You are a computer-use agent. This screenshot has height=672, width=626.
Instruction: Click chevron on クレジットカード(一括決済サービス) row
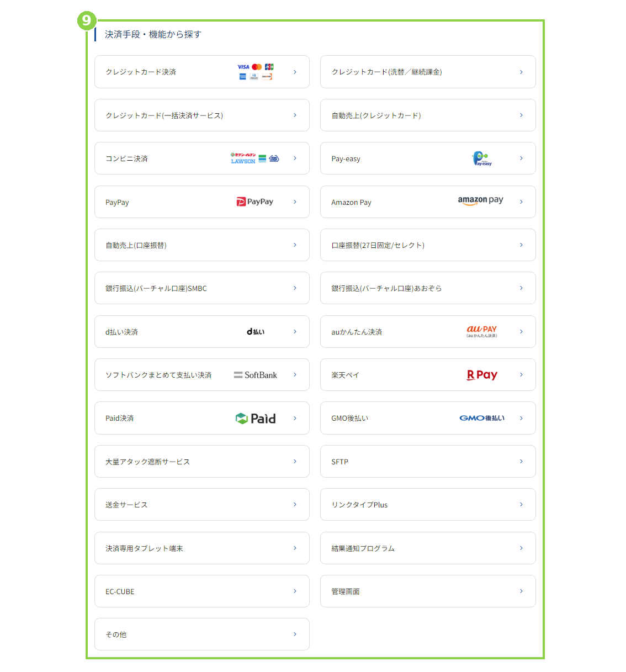point(295,115)
